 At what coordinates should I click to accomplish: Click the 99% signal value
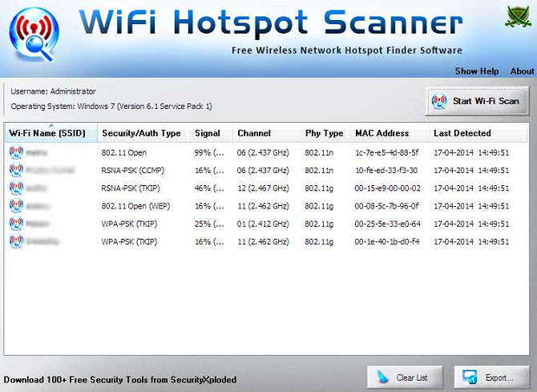point(209,153)
